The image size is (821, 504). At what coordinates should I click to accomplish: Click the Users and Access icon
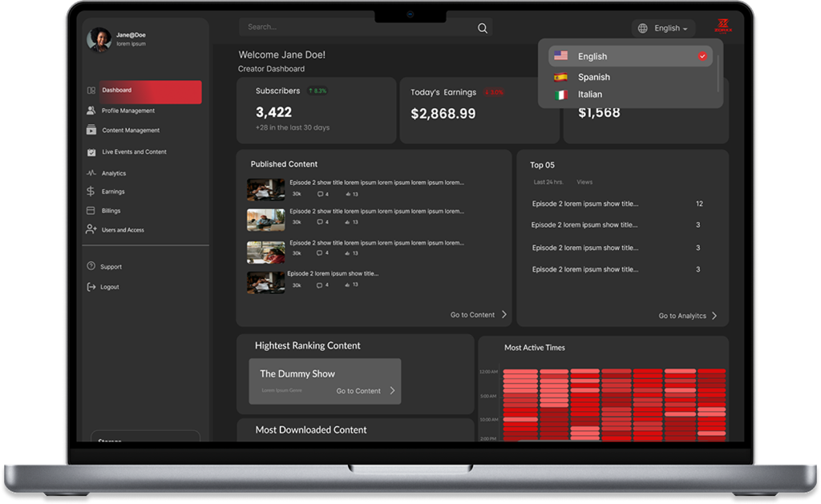pos(91,230)
